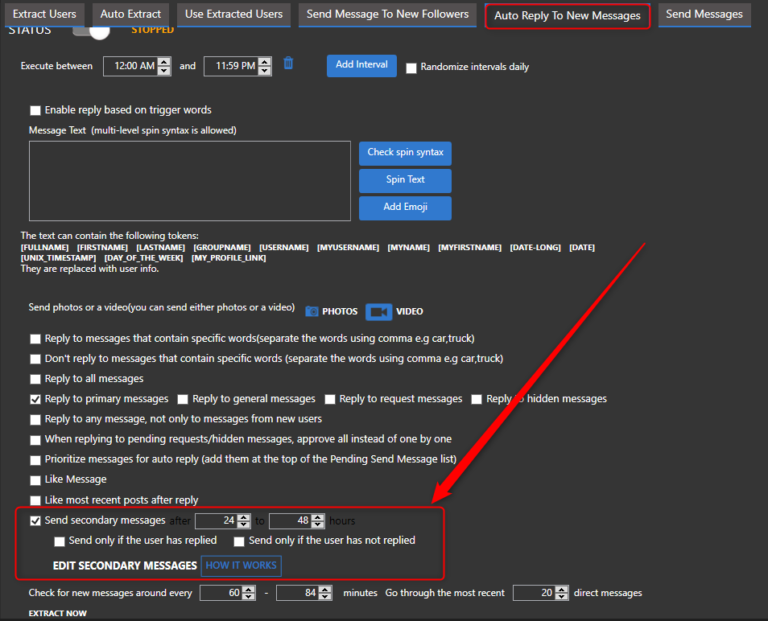Image resolution: width=768 pixels, height=621 pixels.
Task: Open Send Message To New Followers tab
Action: coord(387,14)
